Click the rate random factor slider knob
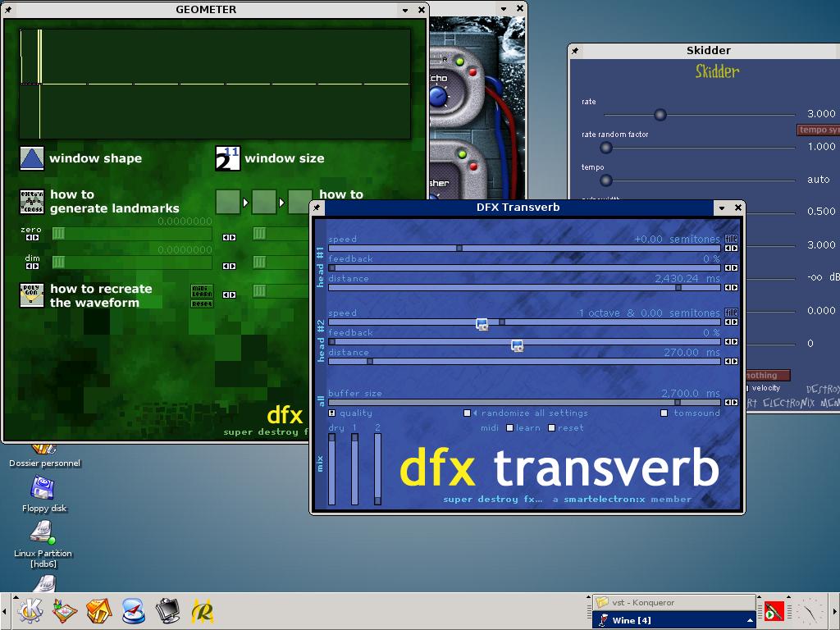 click(606, 148)
